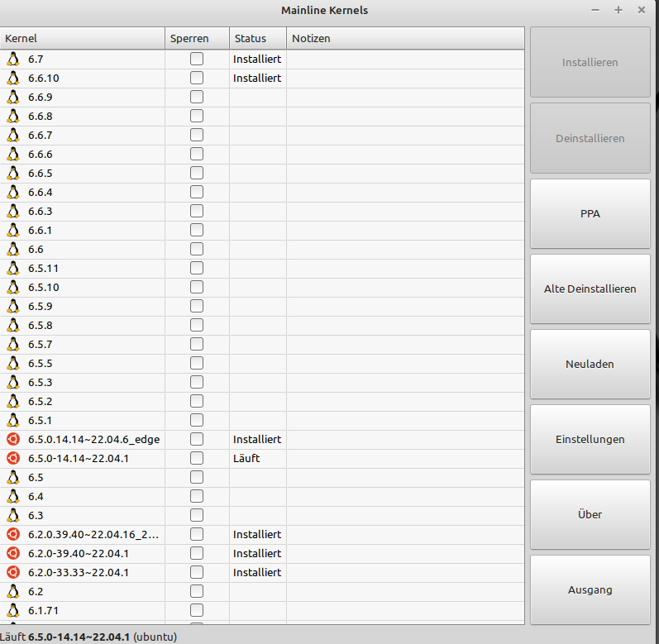The height and width of the screenshot is (644, 659).
Task: Click the Ubuntu logo for 6.2.0.39.40~22.04.16_2…
Action: click(x=13, y=534)
